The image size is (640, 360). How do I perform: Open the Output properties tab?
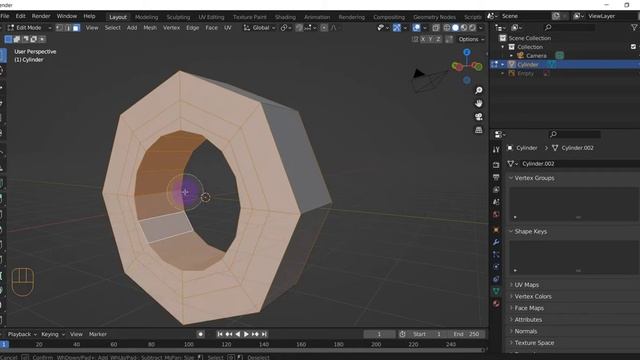[x=496, y=177]
